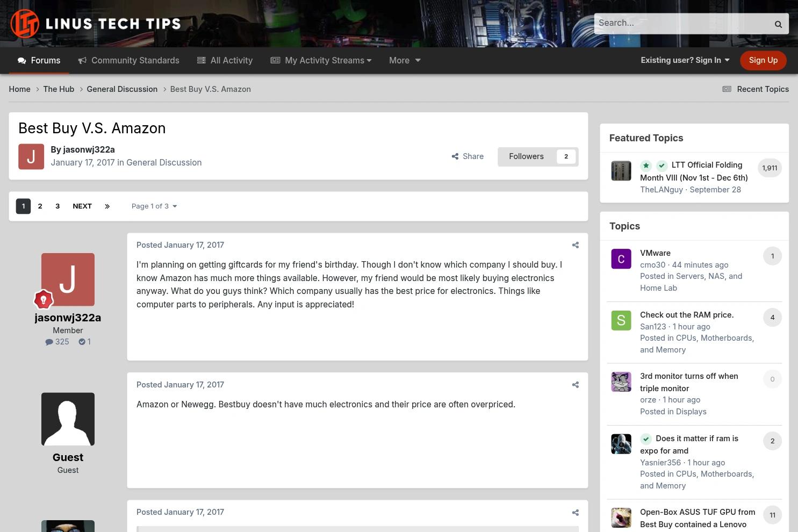Click the star icon on LTT Folding topic
Image resolution: width=798 pixels, height=532 pixels.
point(646,166)
